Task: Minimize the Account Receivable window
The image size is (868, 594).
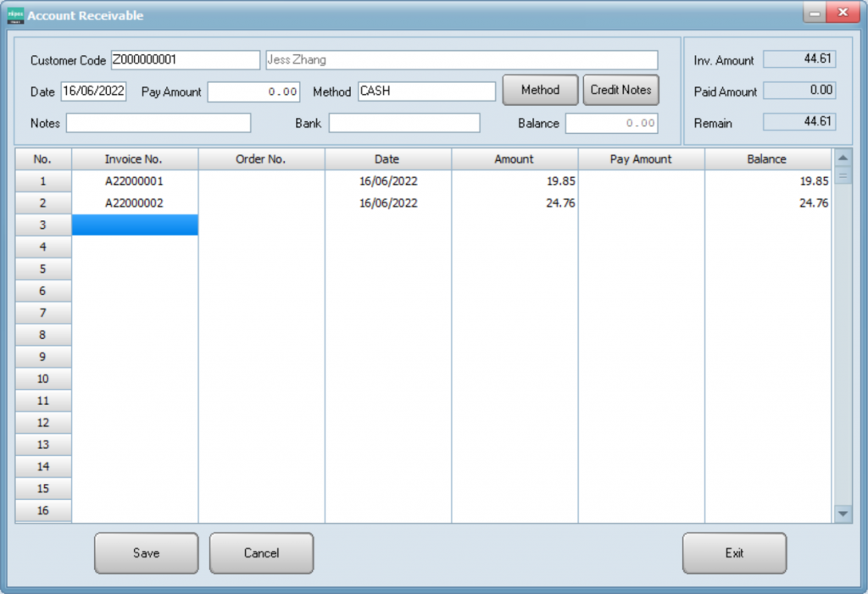Action: (815, 14)
